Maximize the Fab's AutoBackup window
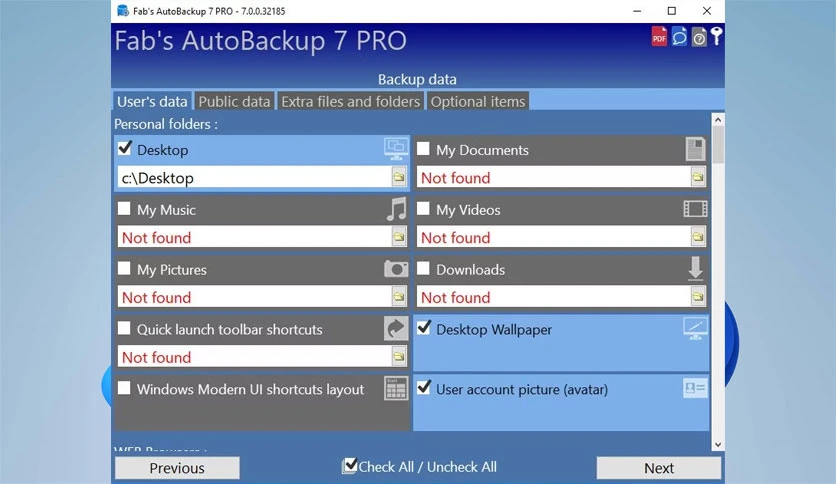The height and width of the screenshot is (484, 836). coord(672,11)
